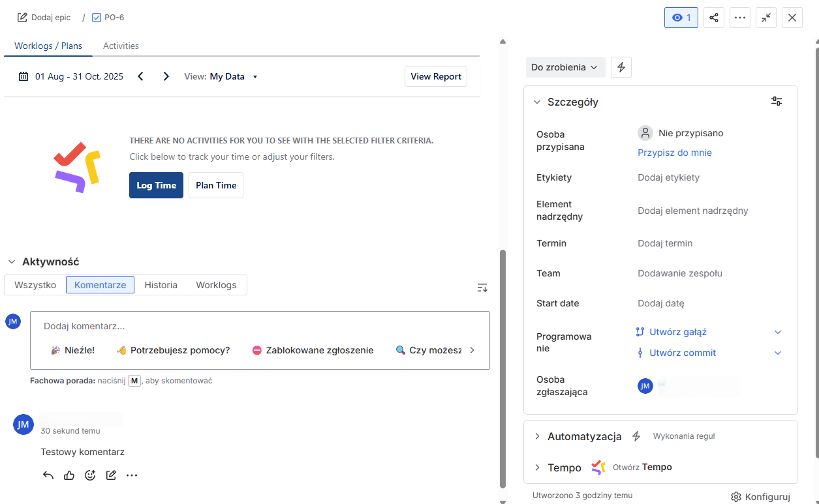
Task: Expand the Automatyzacja section
Action: tap(538, 436)
